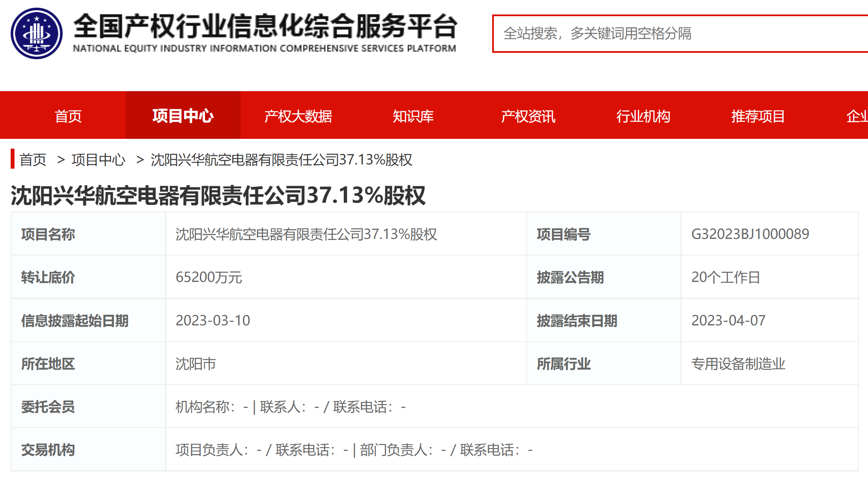Click the platform circular logo icon
The width and height of the screenshot is (868, 477).
click(x=37, y=33)
